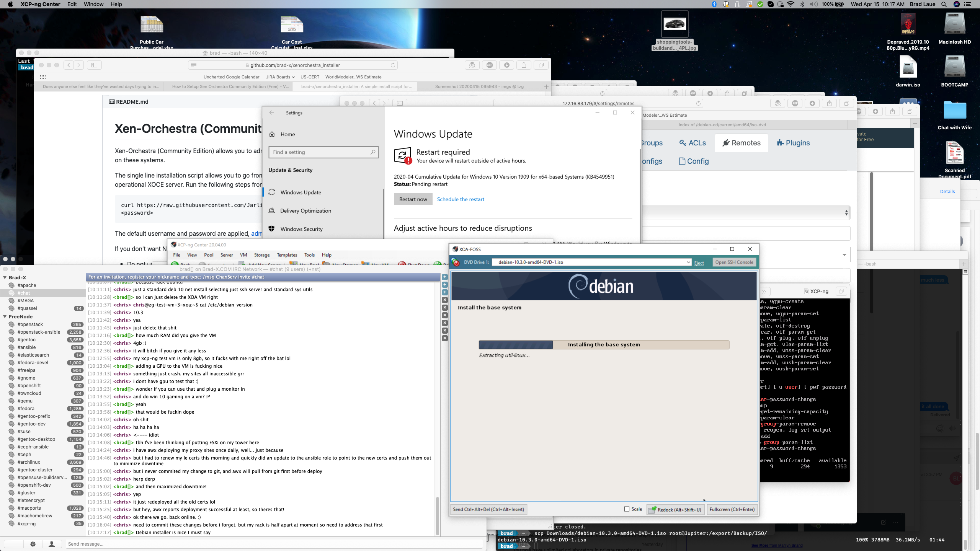Image resolution: width=980 pixels, height=551 pixels.
Task: Click the user list person icon in IRC client
Action: coord(52,544)
